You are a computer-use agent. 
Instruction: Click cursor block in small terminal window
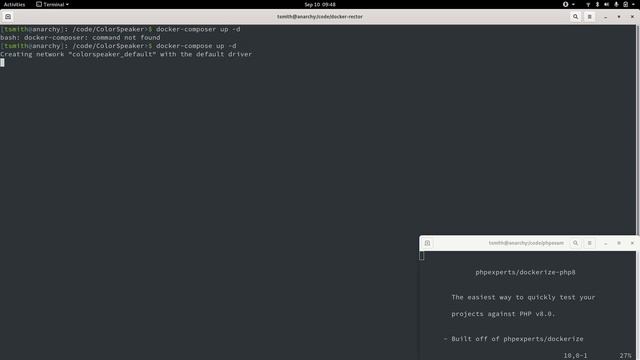coord(422,256)
